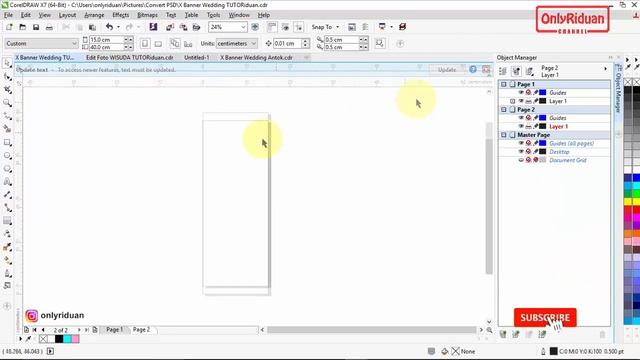Click the Undo arrow icon
Image resolution: width=640 pixels, height=360 pixels.
(109, 27)
